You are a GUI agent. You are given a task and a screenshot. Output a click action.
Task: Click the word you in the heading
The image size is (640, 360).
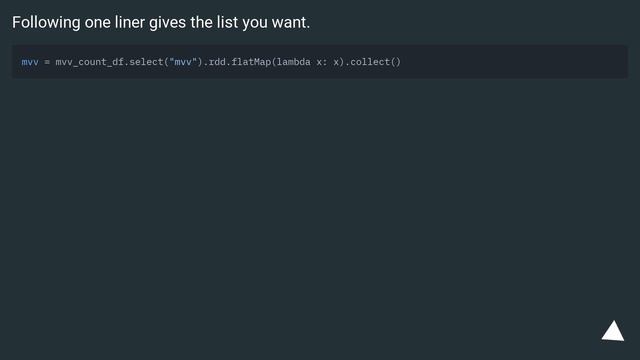coord(255,23)
